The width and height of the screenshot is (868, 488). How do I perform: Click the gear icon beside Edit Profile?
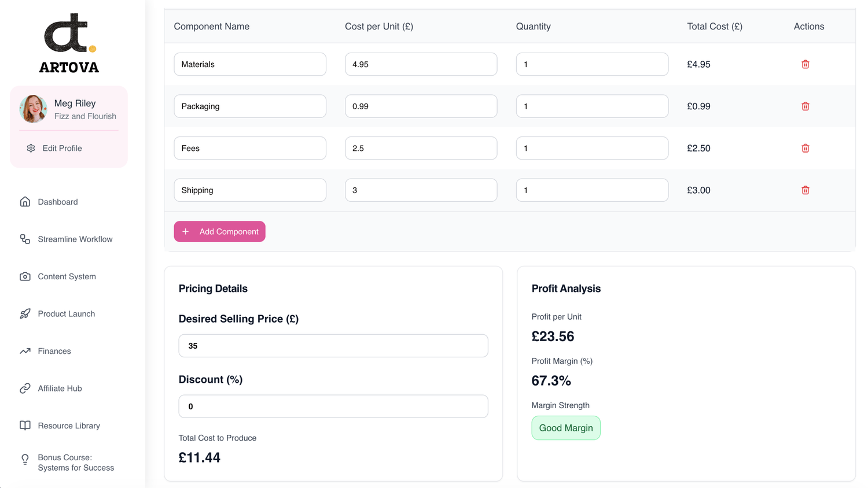(31, 148)
